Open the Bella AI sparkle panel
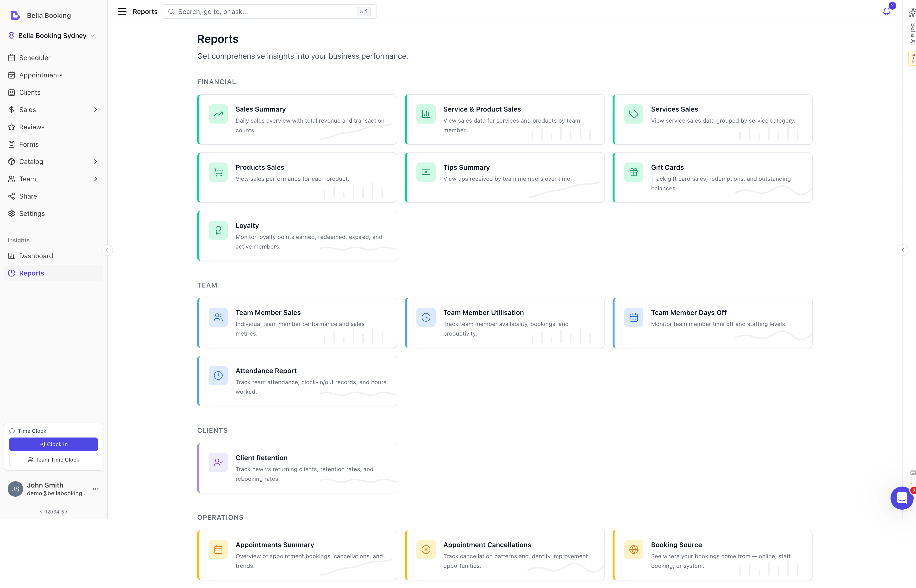This screenshot has width=916, height=588. [912, 13]
